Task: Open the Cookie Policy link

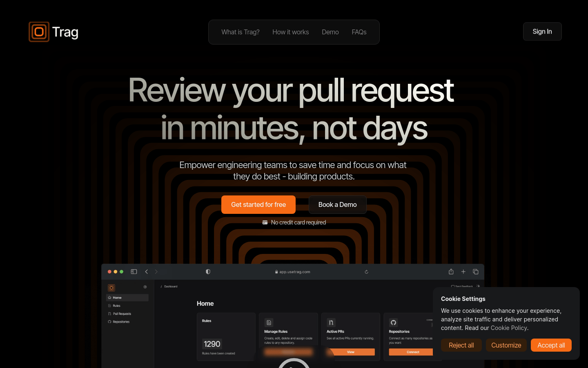Action: 509,328
